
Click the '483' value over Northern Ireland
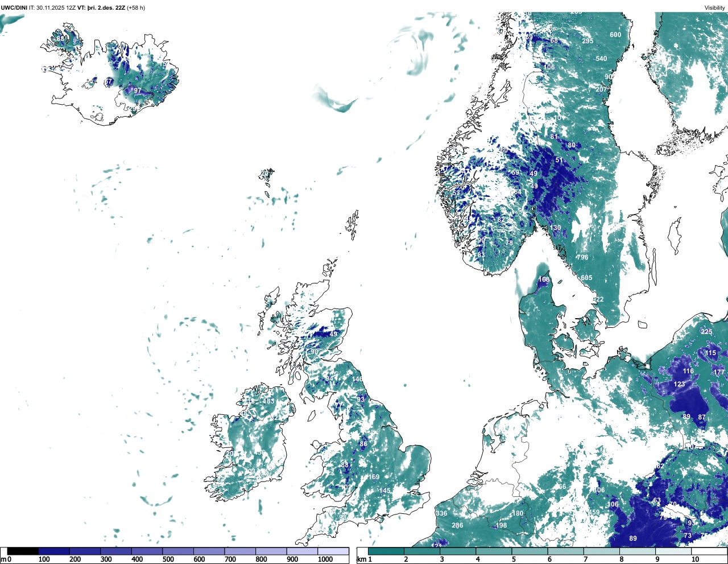pos(268,401)
